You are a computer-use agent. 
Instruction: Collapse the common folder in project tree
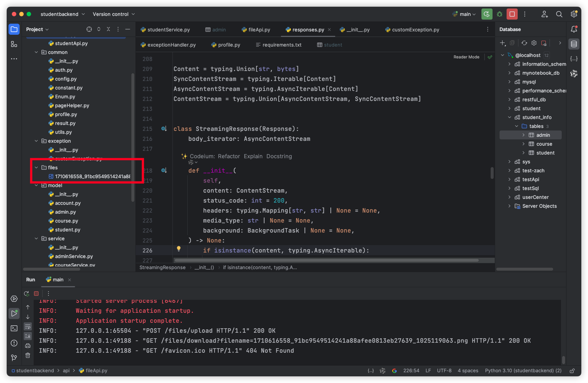[x=36, y=52]
